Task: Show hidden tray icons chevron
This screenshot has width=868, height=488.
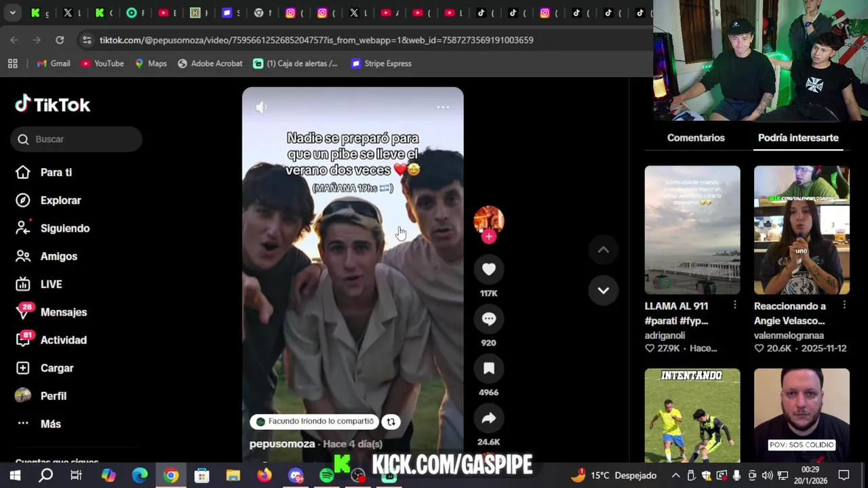Action: pyautogui.click(x=676, y=475)
